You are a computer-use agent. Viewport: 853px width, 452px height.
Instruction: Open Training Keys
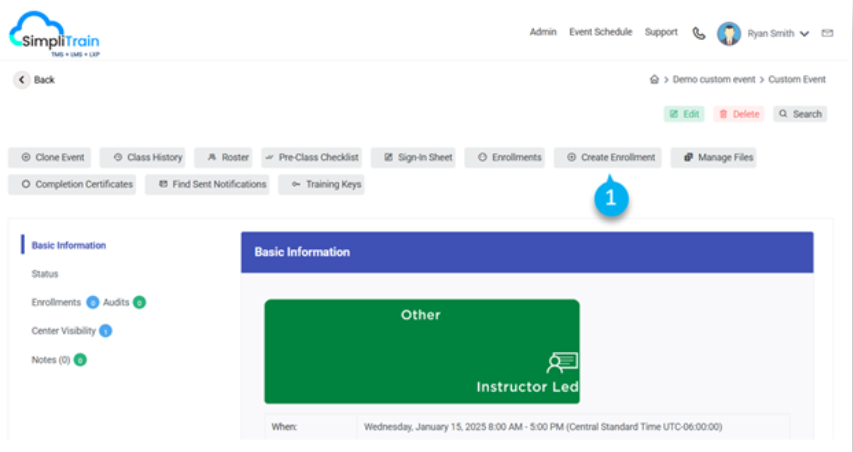(321, 184)
